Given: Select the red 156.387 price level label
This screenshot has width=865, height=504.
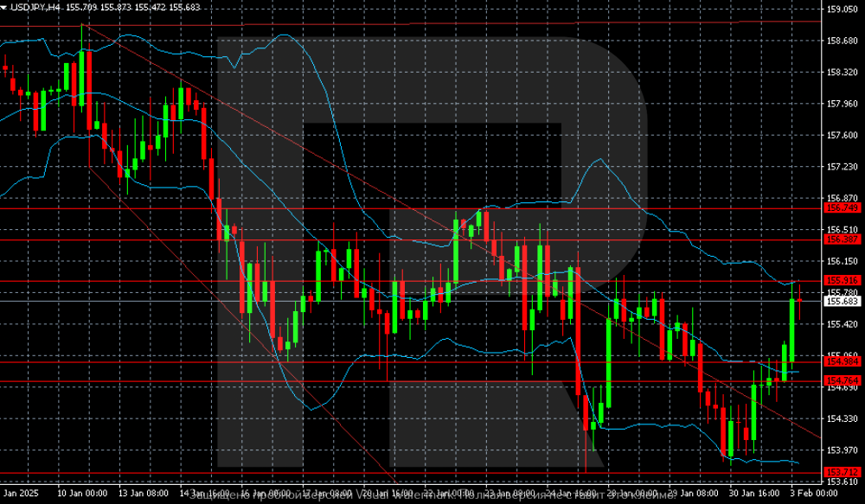Looking at the screenshot, I should pos(842,239).
